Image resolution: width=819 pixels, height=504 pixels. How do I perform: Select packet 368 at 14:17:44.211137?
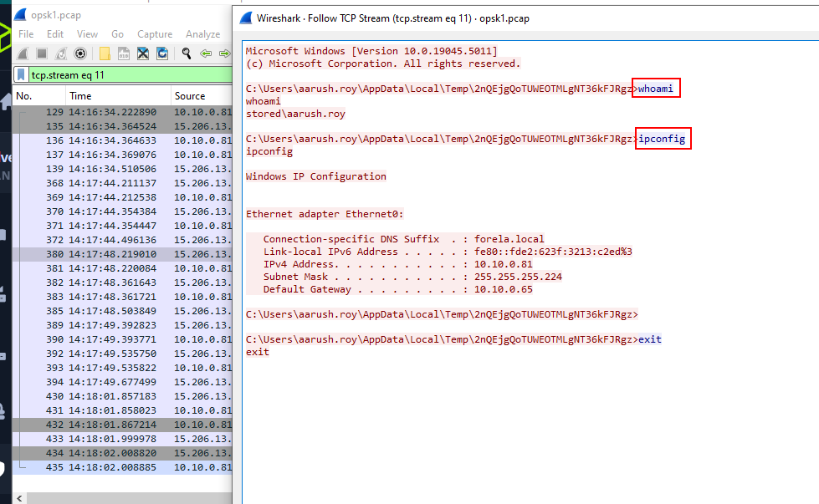coord(122,183)
